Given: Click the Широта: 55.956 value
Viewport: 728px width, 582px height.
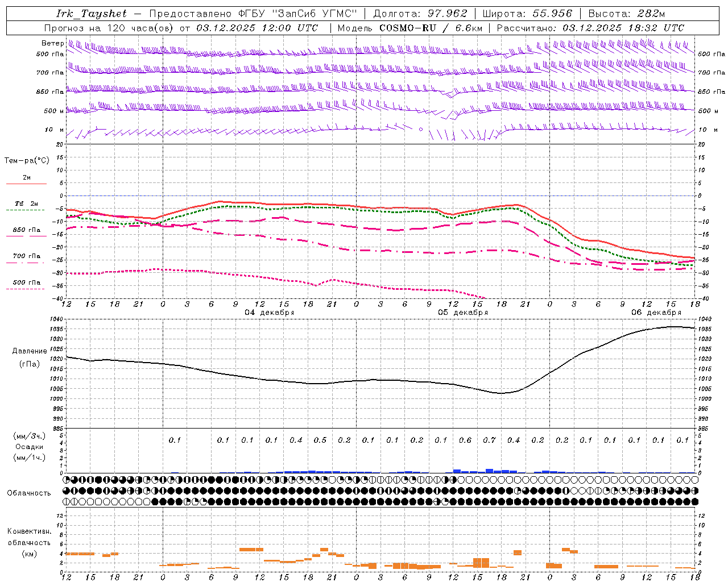Looking at the screenshot, I should pyautogui.click(x=527, y=14).
